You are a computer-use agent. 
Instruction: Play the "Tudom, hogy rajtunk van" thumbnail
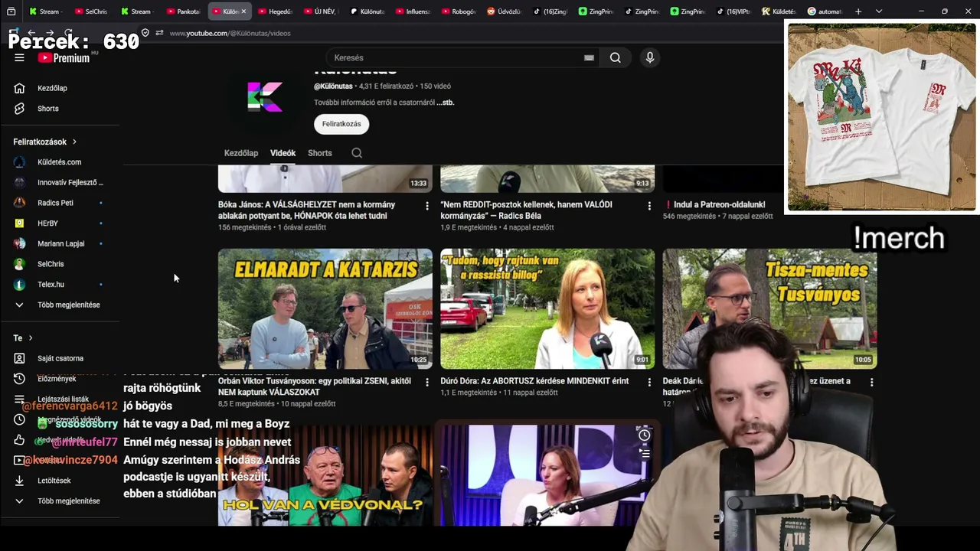coord(547,308)
